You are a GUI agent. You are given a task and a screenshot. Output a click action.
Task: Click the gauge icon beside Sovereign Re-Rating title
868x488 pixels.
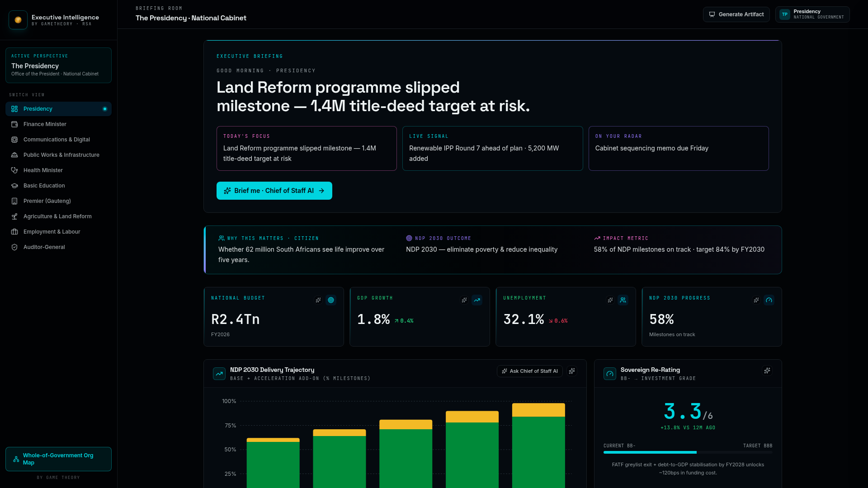pos(610,374)
